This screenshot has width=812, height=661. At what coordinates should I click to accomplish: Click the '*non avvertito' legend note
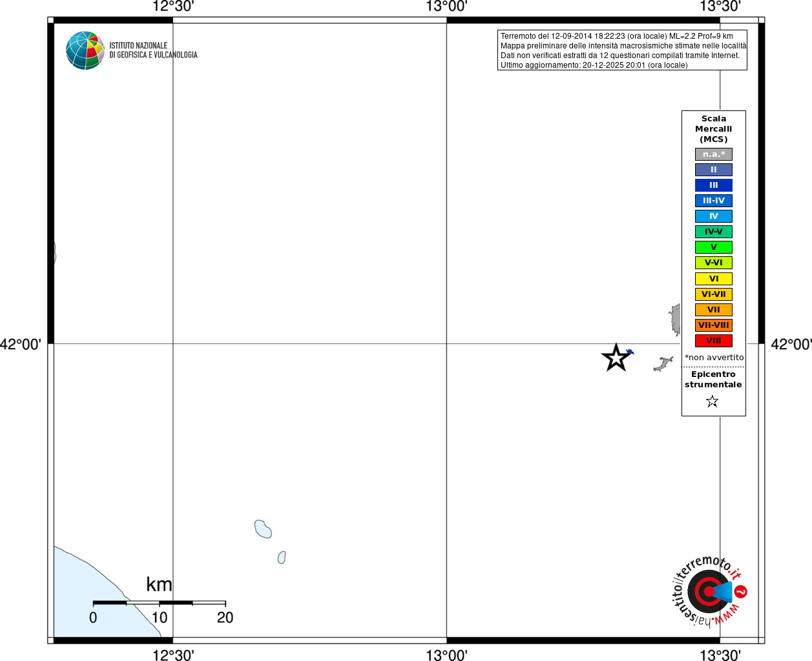point(714,358)
